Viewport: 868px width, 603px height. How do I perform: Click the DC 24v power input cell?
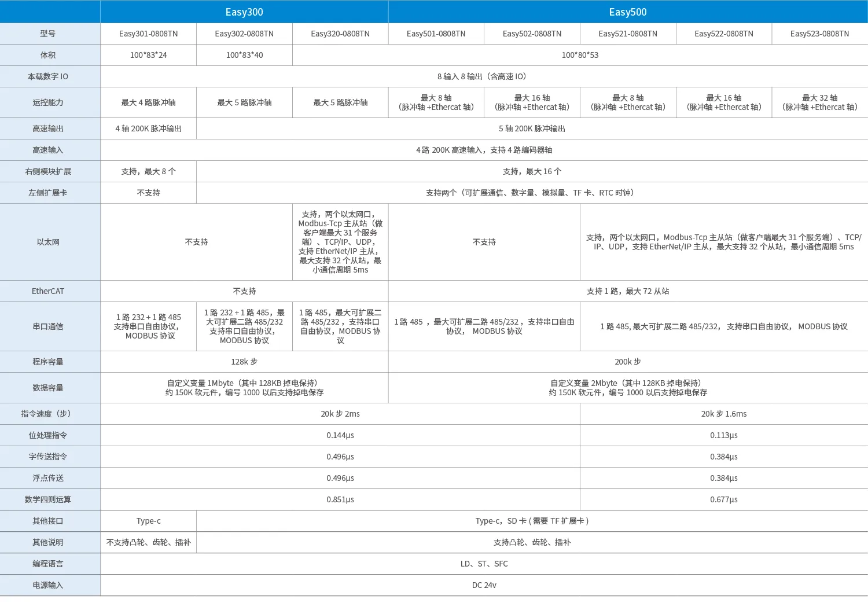coord(484,585)
